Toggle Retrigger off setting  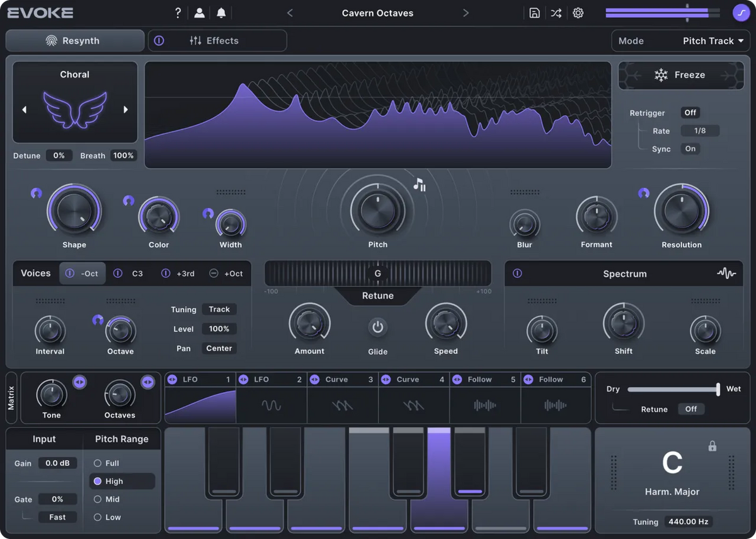pos(690,112)
